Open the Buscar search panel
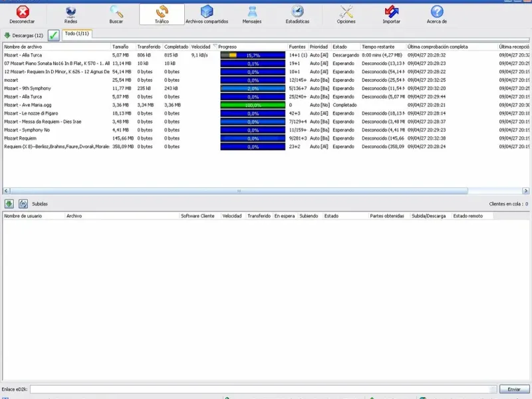Screen dimensions: 532x399 pos(116,15)
